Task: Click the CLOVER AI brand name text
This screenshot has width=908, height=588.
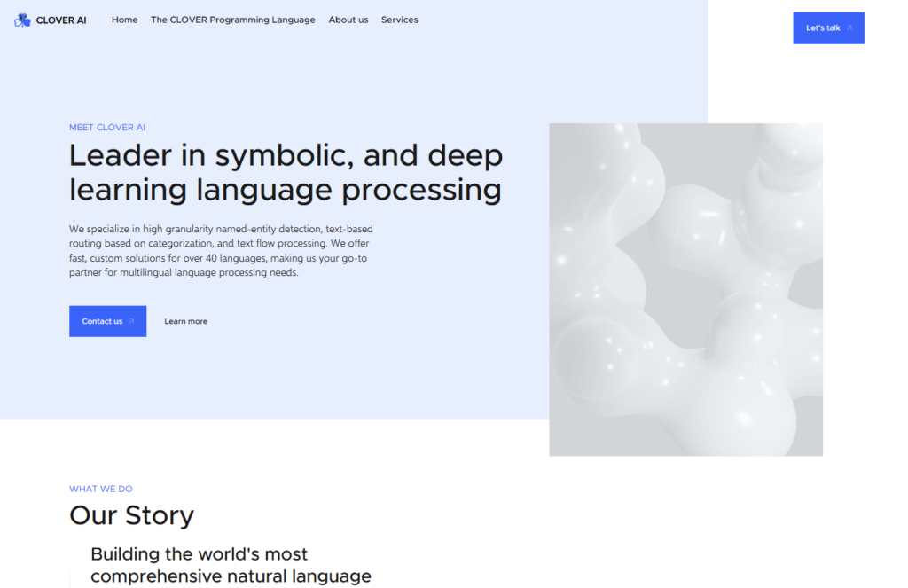Action: (x=61, y=20)
